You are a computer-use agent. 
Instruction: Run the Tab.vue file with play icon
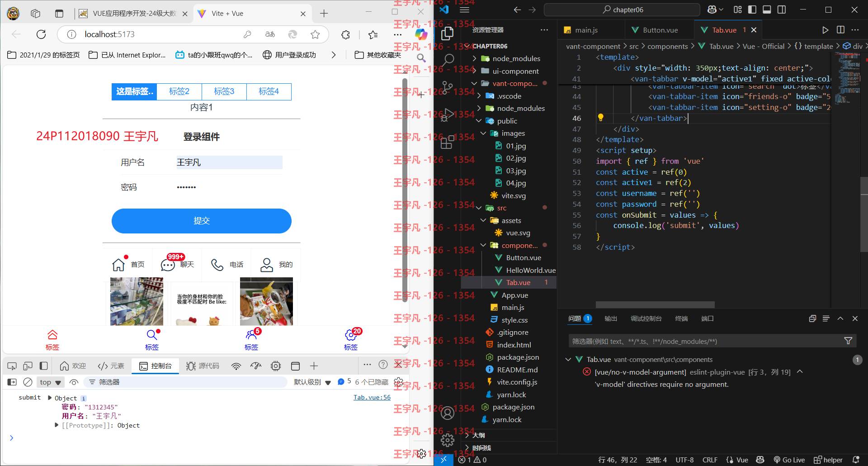(825, 30)
